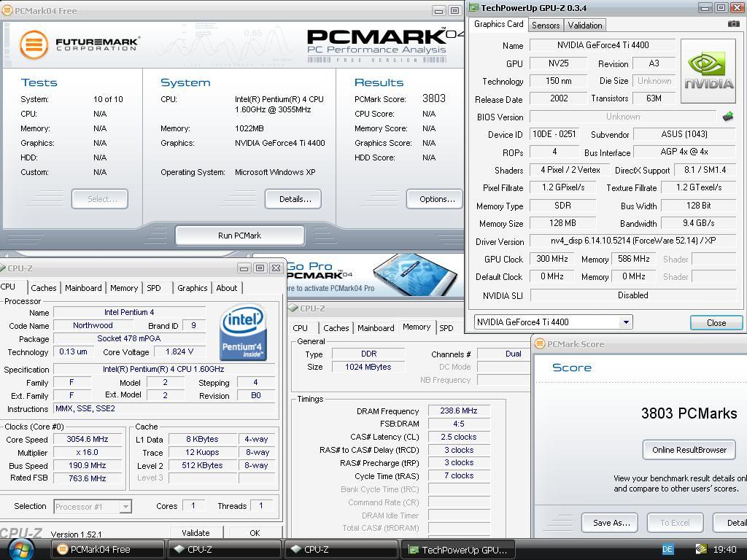Click the Specification field in CPU-Z
Viewport: 747px width, 560px height.
163,369
